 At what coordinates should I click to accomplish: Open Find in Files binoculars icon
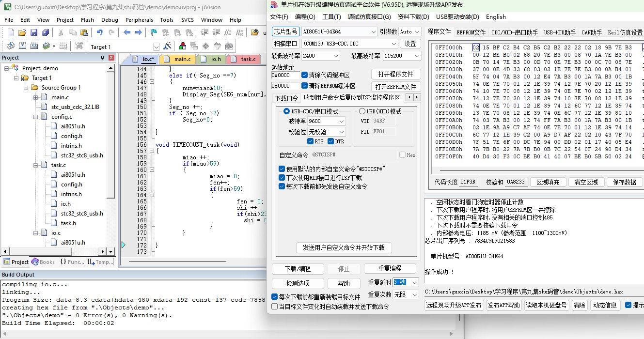[x=255, y=32]
